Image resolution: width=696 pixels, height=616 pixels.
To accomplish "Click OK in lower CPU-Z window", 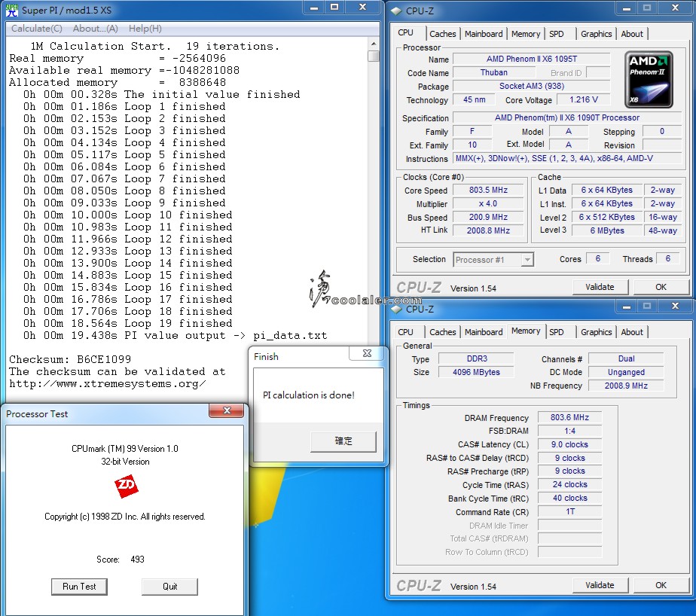I will [x=661, y=585].
